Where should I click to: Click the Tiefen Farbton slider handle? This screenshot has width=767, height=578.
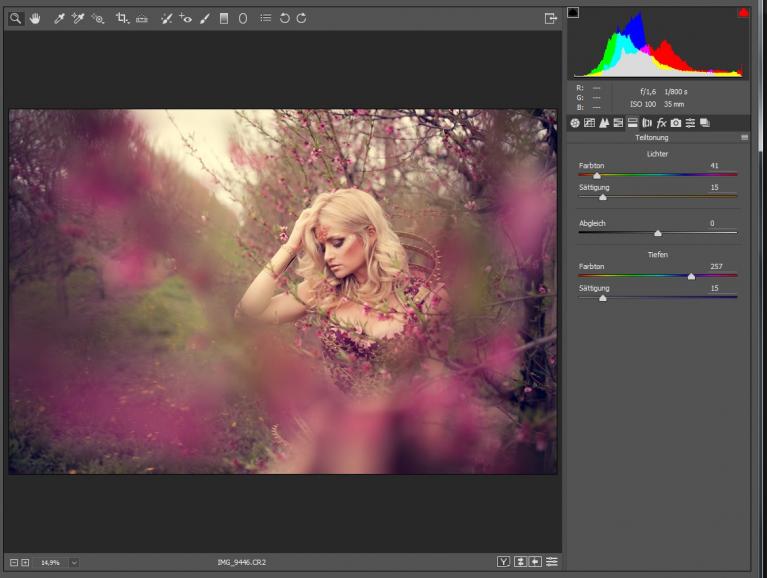(x=691, y=277)
